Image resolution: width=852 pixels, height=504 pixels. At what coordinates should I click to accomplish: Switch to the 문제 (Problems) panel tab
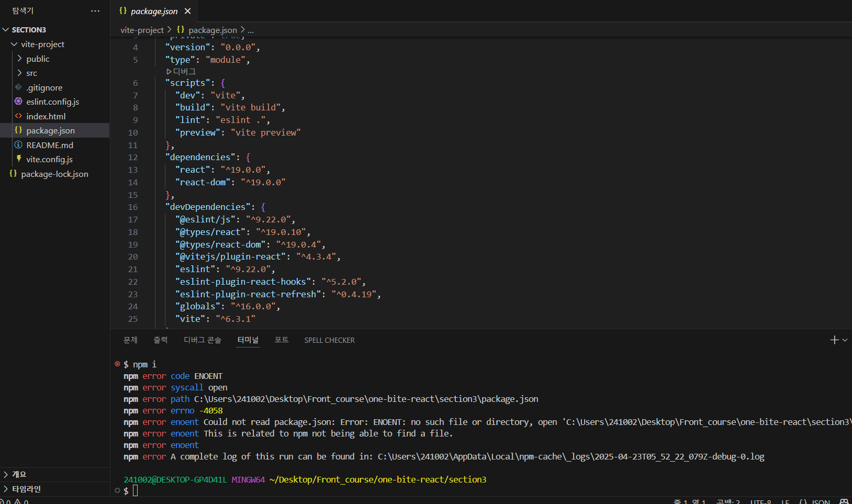[130, 340]
